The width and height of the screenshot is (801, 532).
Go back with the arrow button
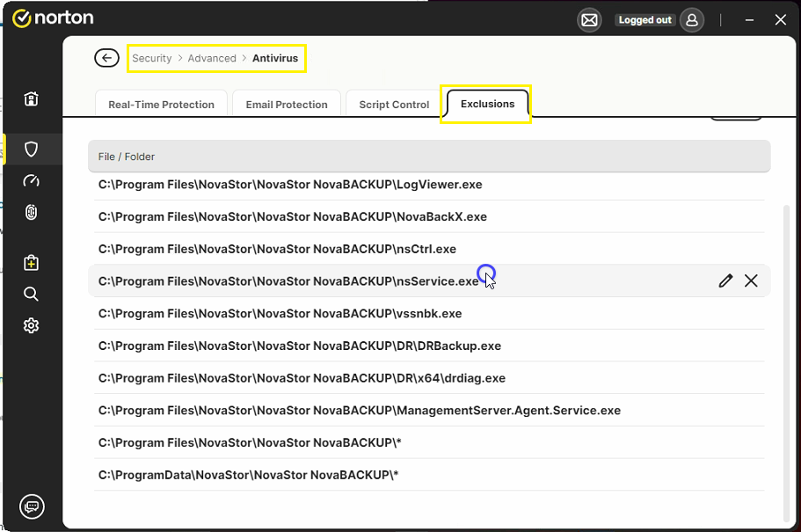(106, 58)
